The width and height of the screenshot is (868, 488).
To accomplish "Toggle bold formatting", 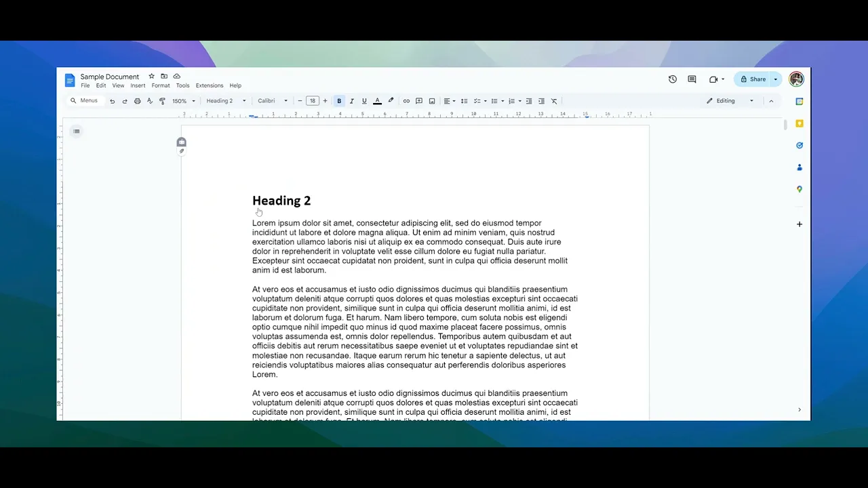I will pyautogui.click(x=339, y=101).
